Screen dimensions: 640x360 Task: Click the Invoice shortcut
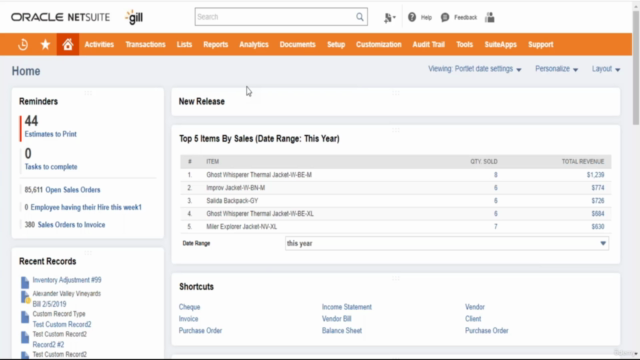pyautogui.click(x=188, y=319)
